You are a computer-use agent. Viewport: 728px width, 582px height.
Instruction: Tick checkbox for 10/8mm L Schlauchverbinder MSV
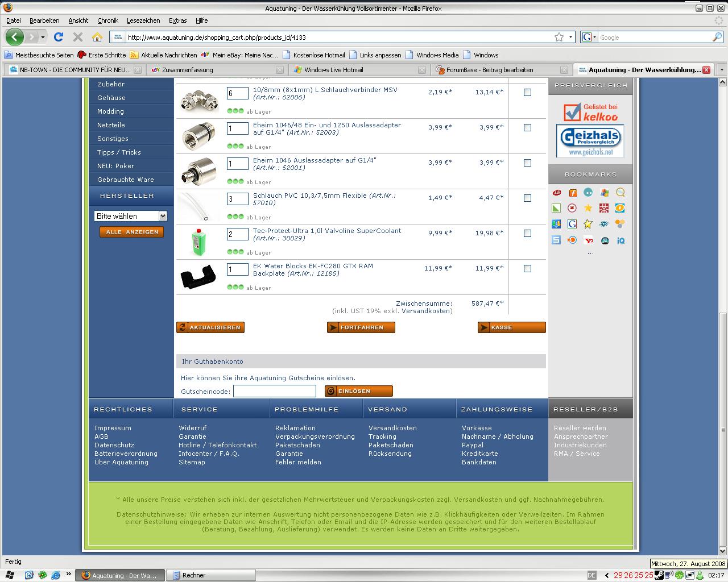point(527,92)
